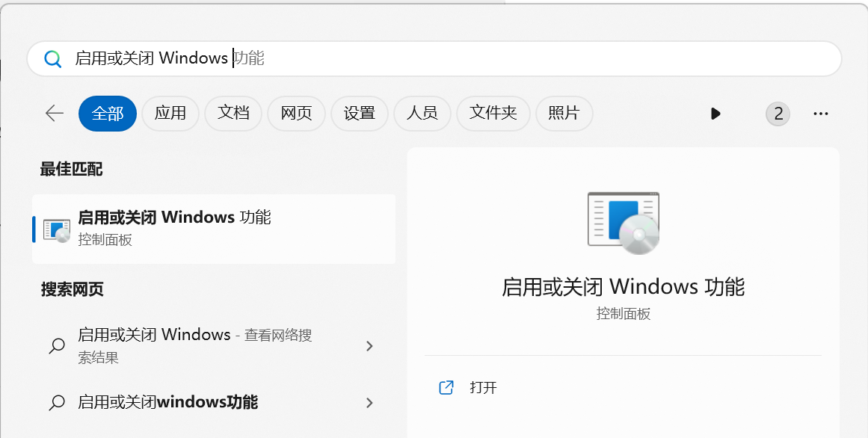The height and width of the screenshot is (438, 868).
Task: Click the search magnifier icon in search box
Action: click(x=52, y=58)
